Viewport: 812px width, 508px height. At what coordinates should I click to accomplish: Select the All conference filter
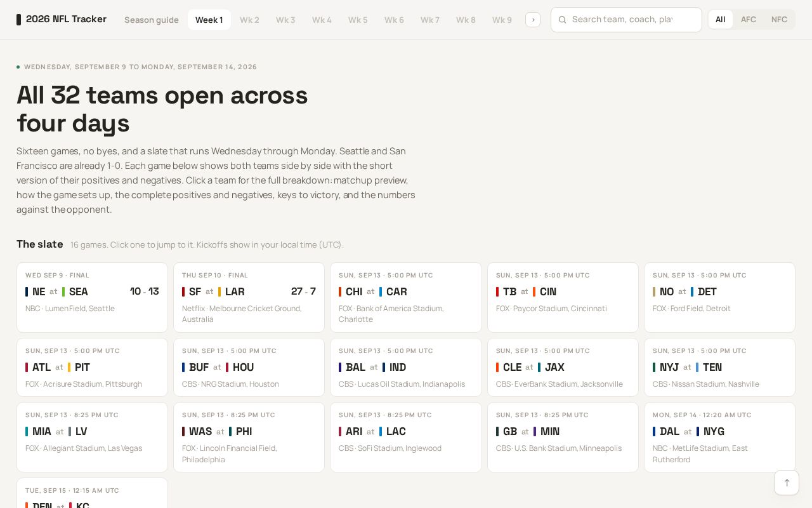pos(721,20)
